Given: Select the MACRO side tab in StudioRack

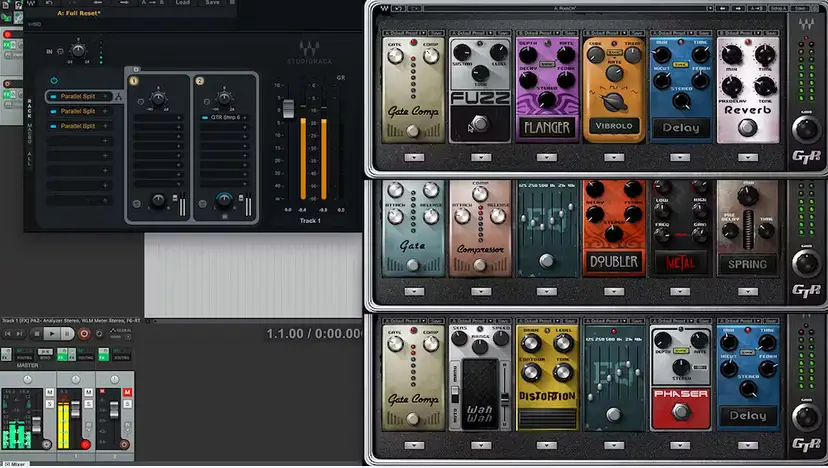Looking at the screenshot, I should [30, 134].
